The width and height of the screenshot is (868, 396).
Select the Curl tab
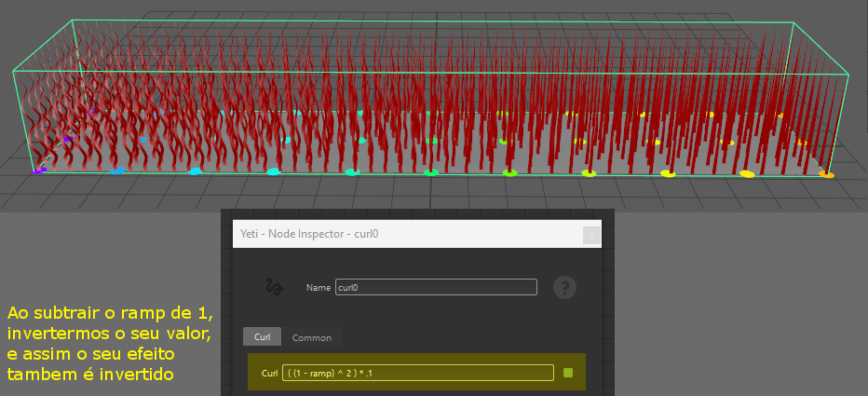pos(262,337)
